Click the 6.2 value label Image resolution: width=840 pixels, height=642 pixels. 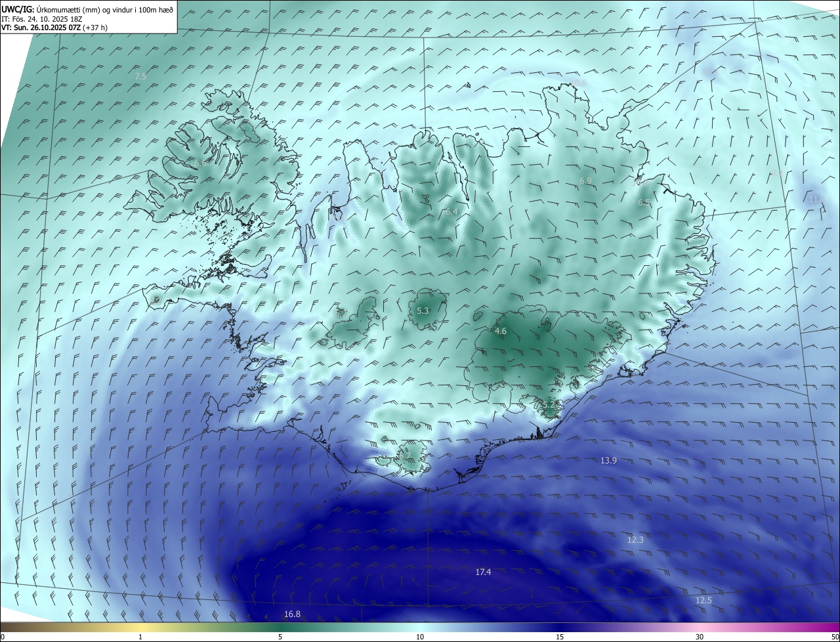click(341, 314)
